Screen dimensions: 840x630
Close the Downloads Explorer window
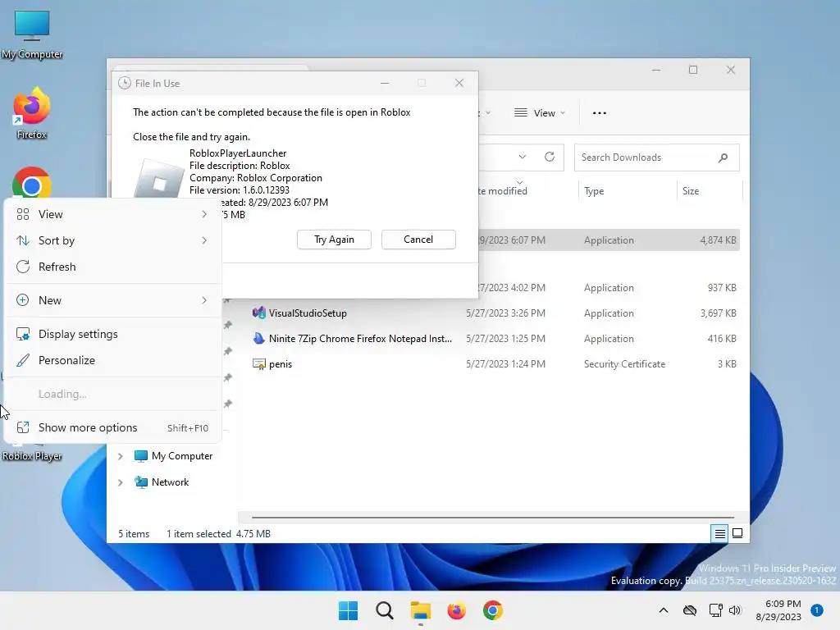coord(731,71)
